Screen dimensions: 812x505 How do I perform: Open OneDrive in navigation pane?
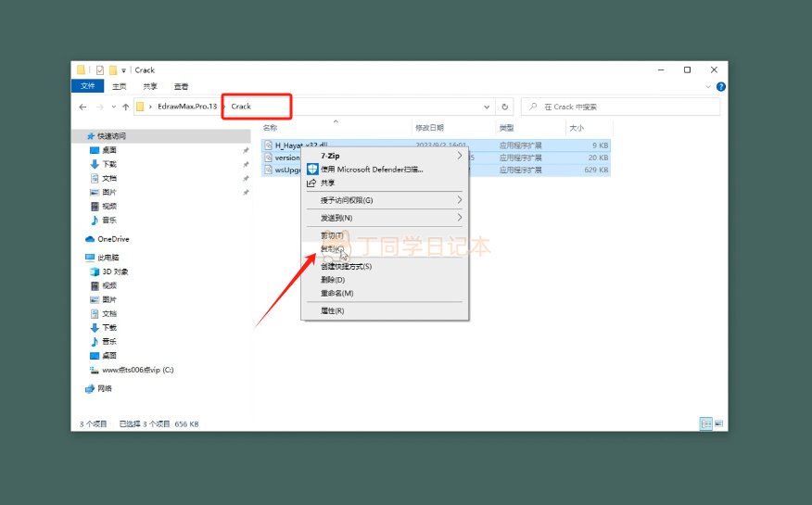[x=113, y=239]
